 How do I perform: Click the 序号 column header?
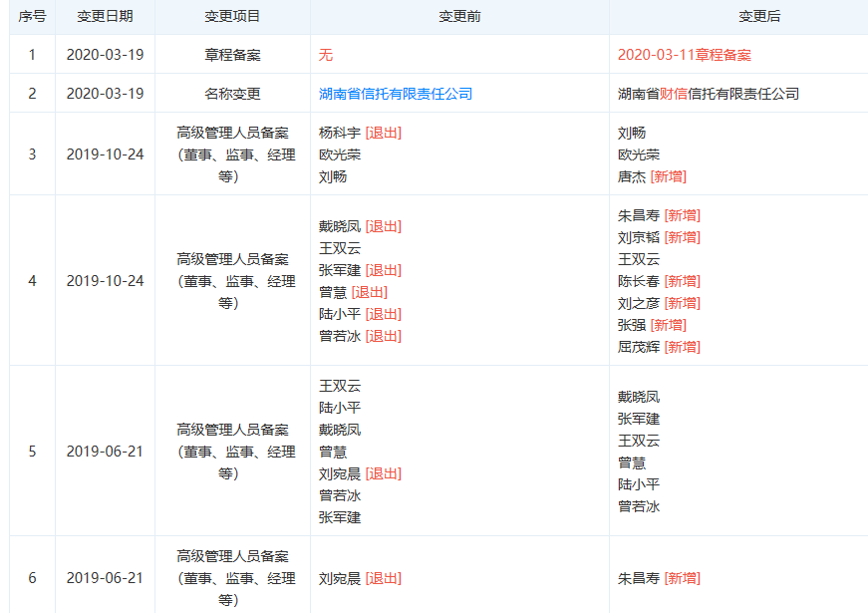(x=32, y=17)
